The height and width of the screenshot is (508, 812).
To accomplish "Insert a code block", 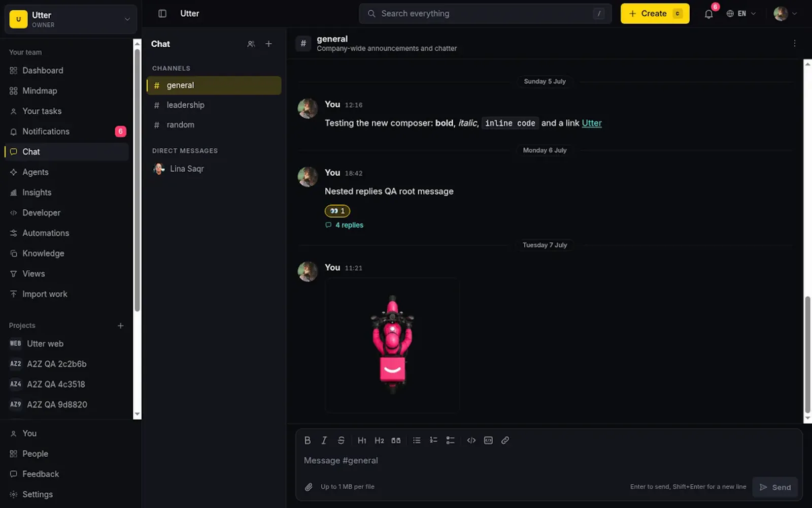I will 488,440.
